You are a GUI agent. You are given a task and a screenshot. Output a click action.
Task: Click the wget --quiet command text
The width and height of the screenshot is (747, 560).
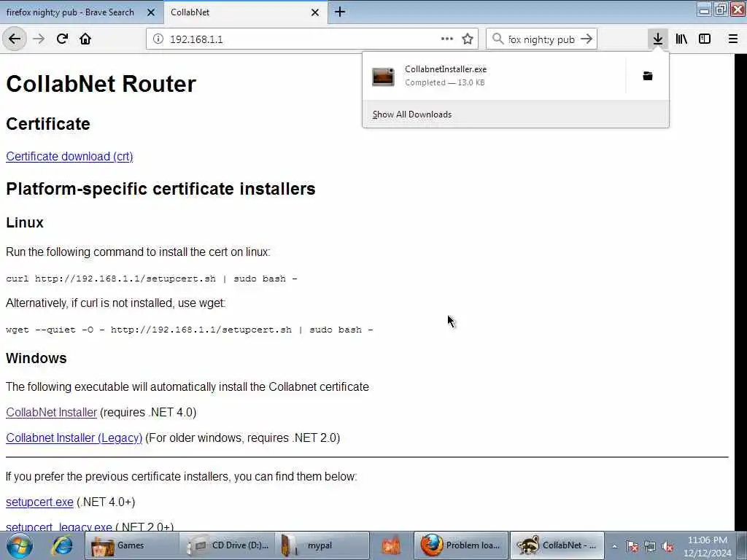pos(190,330)
